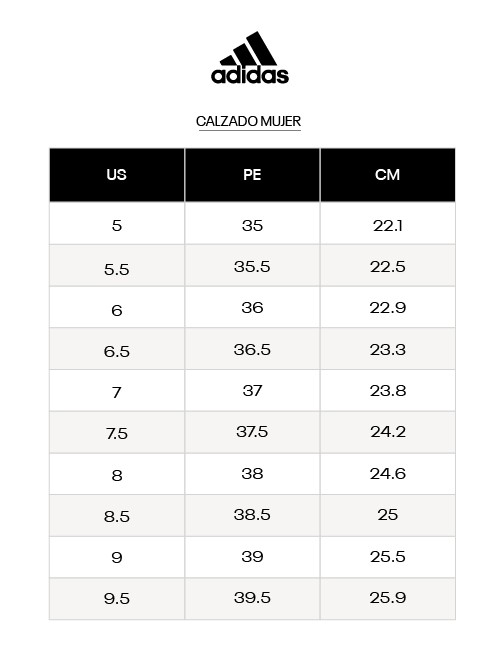Click the 25.5 CM cell
Viewport: 500px width, 661px height.
[x=388, y=557]
